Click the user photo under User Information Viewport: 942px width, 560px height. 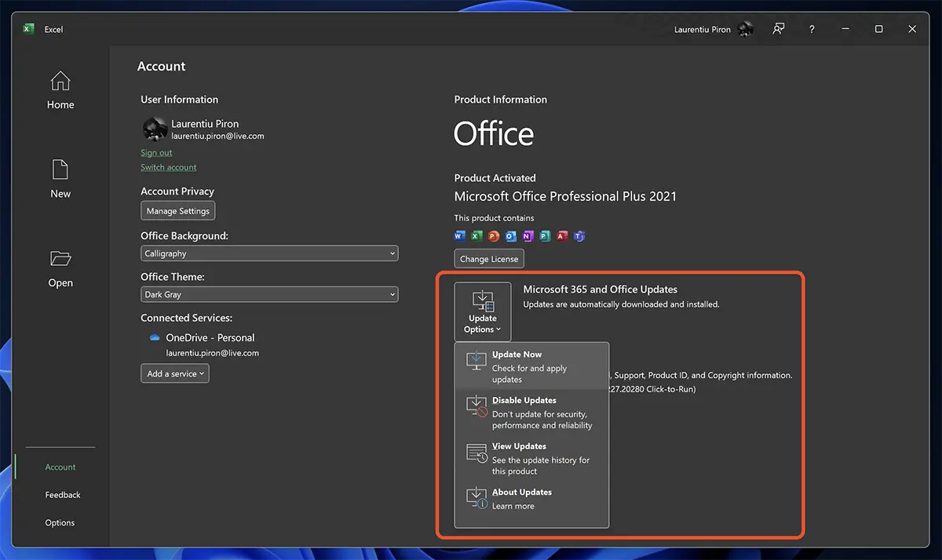(x=155, y=129)
